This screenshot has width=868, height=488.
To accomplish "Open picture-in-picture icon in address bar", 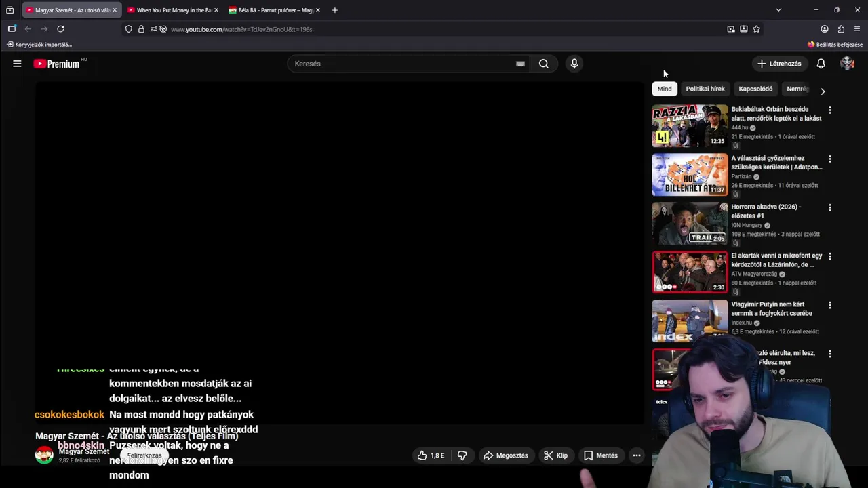I will pyautogui.click(x=731, y=29).
